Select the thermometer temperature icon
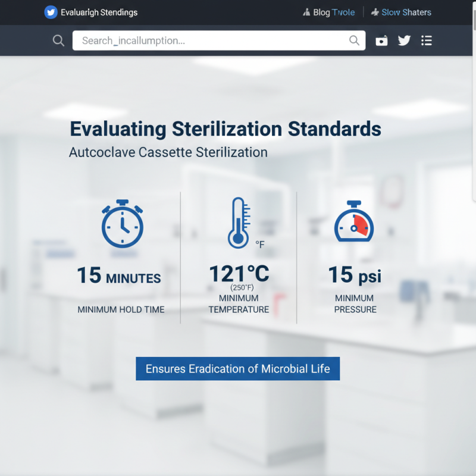The image size is (476, 476). (239, 224)
